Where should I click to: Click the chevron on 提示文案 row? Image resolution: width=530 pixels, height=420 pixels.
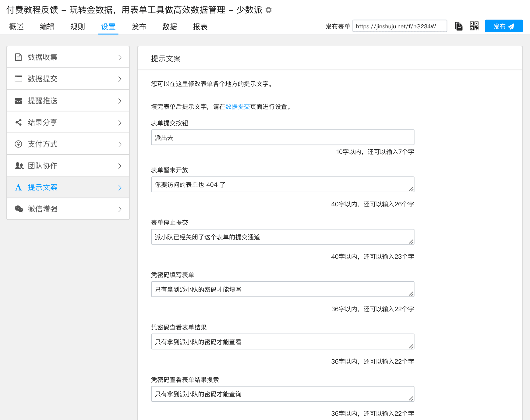click(x=120, y=188)
